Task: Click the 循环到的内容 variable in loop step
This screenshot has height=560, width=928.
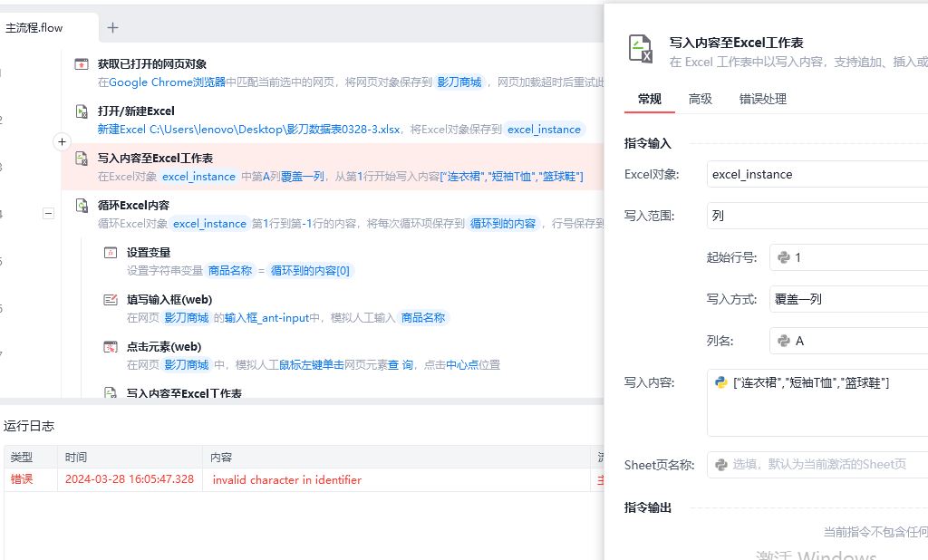Action: coord(502,224)
